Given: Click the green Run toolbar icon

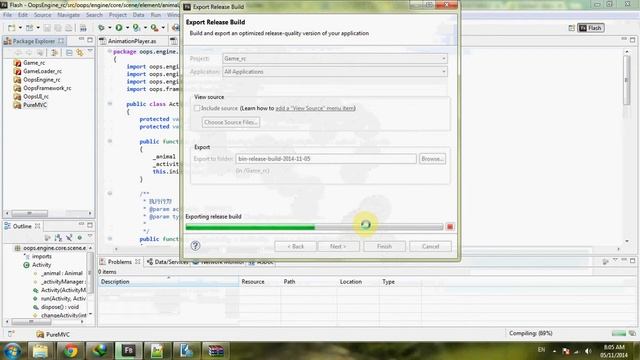Looking at the screenshot, I should pos(119,28).
